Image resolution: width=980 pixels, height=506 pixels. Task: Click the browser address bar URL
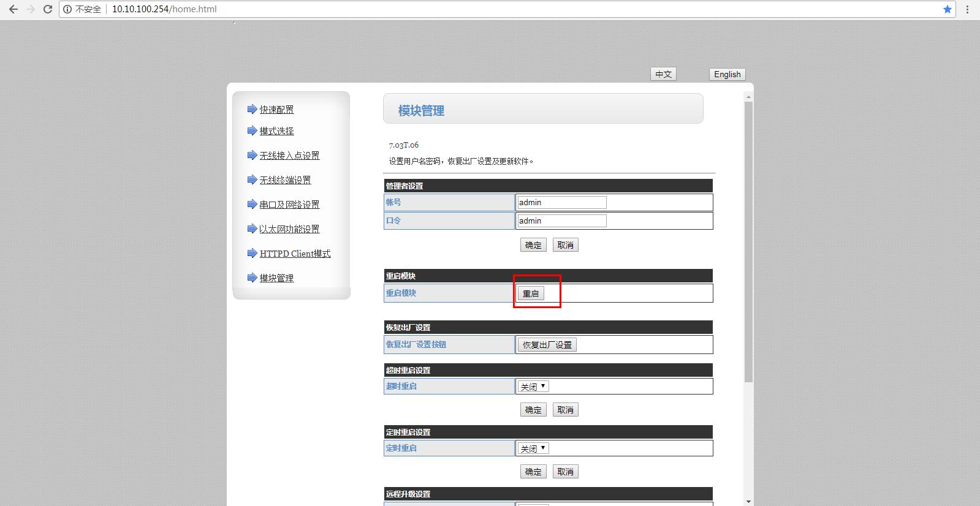pyautogui.click(x=164, y=9)
